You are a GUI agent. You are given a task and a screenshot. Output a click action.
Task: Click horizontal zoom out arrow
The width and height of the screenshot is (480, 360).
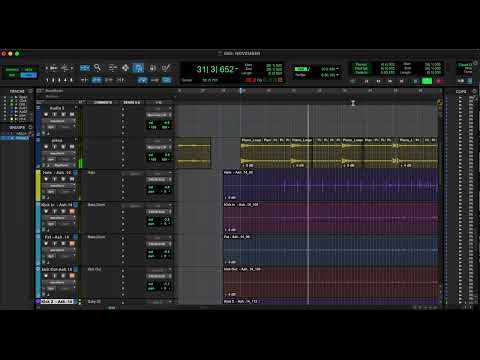(x=47, y=68)
